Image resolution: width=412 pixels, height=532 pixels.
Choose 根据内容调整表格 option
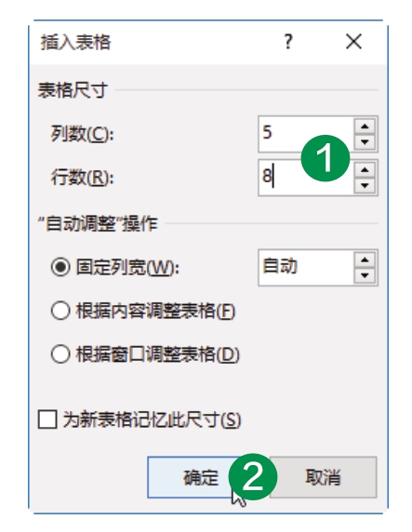(x=60, y=311)
